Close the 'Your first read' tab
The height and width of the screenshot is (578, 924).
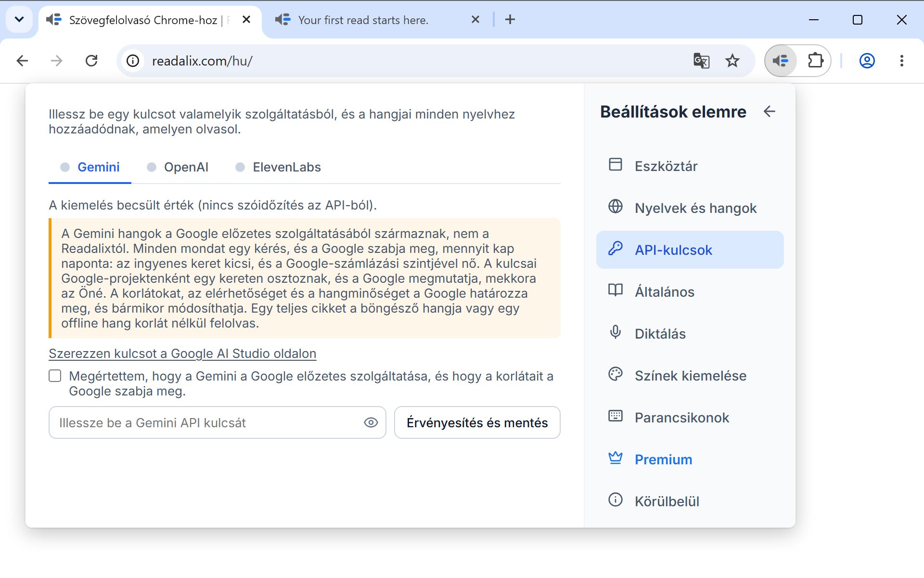(x=475, y=20)
